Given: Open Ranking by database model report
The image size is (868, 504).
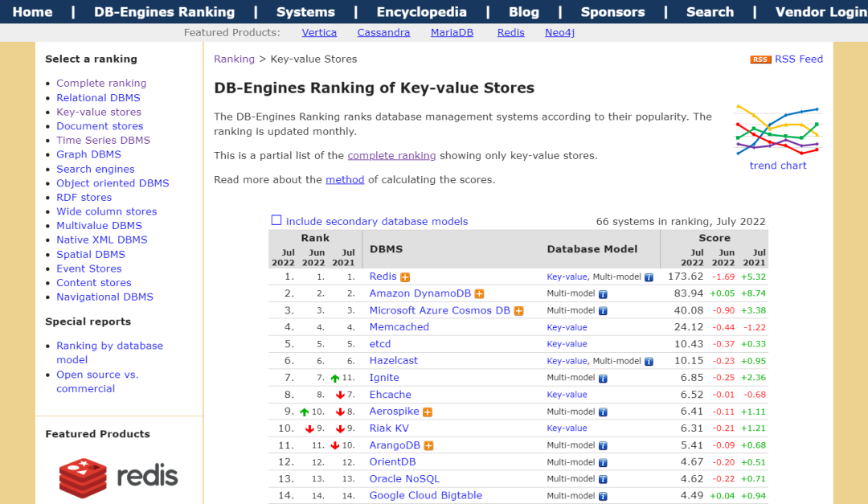Looking at the screenshot, I should (x=109, y=353).
